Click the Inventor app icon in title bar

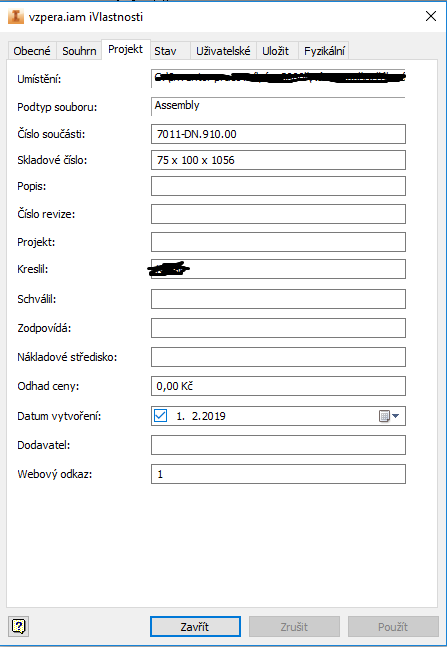pos(16,17)
